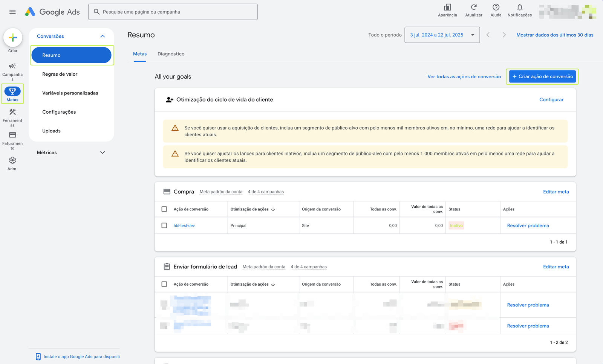The width and height of the screenshot is (603, 364).
Task: Open the main hamburger menu
Action: [12, 12]
